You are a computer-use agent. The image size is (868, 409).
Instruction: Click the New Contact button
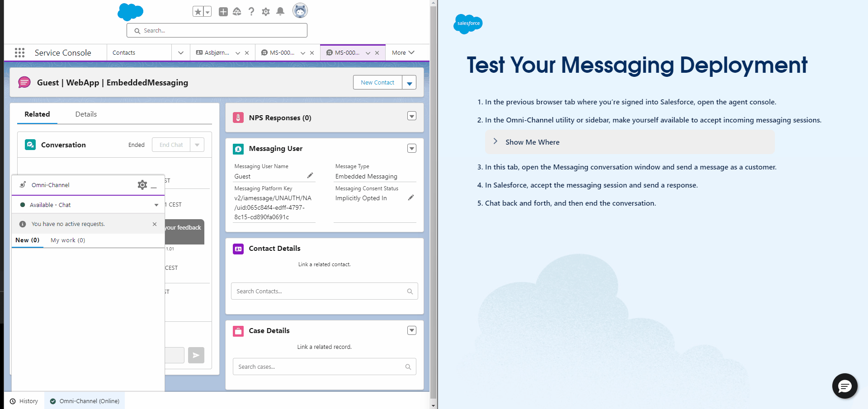377,82
